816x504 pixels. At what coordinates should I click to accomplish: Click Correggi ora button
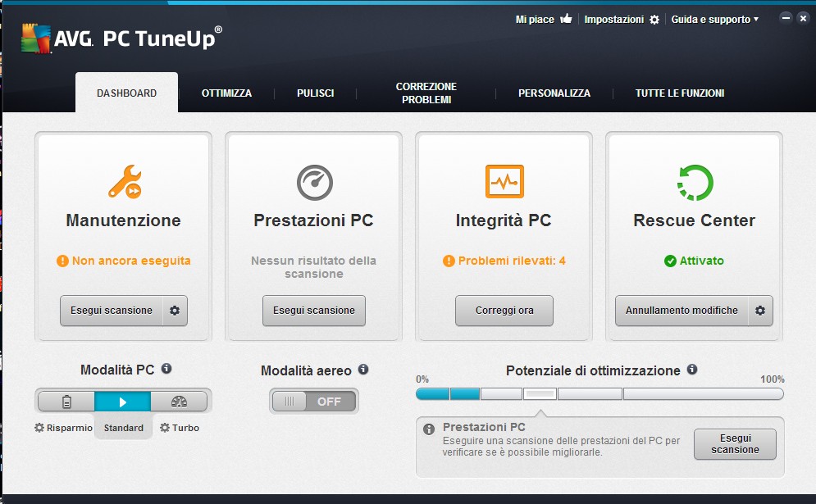[504, 311]
